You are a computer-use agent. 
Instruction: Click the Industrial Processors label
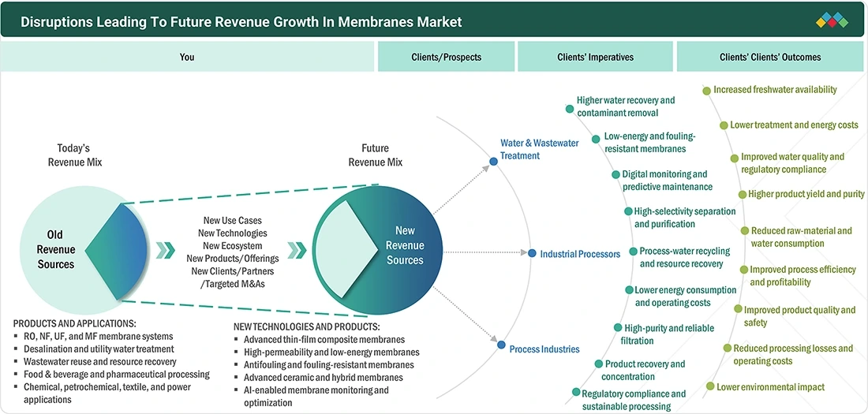580,254
